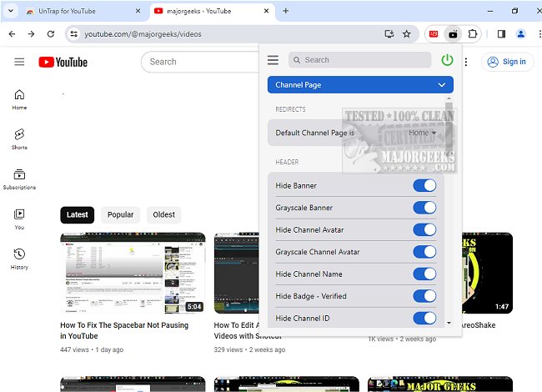Image resolution: width=542 pixels, height=392 pixels.
Task: Close the majorgeeks - YouTube tab
Action: tap(266, 11)
